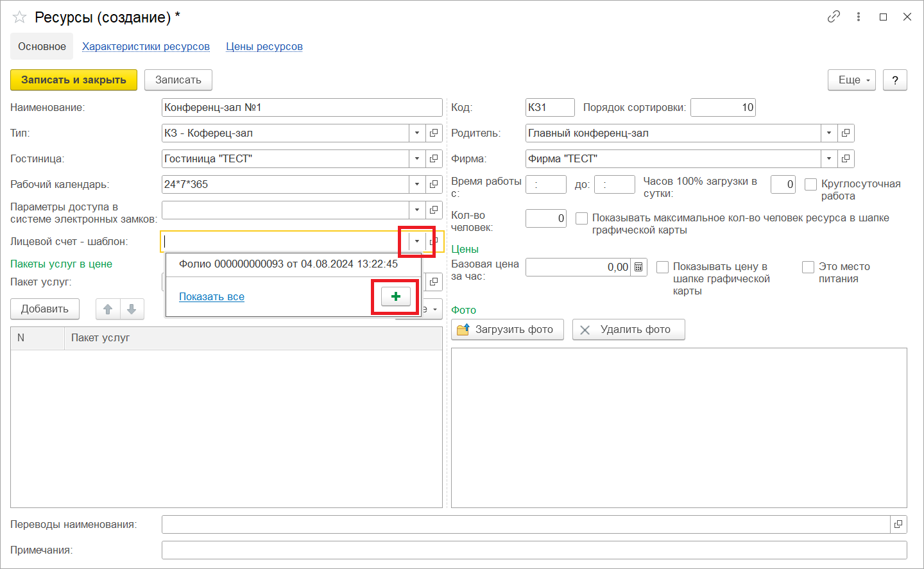Open the Рабочий календарь item
Viewport: 924px width, 569px height.
coord(434,184)
